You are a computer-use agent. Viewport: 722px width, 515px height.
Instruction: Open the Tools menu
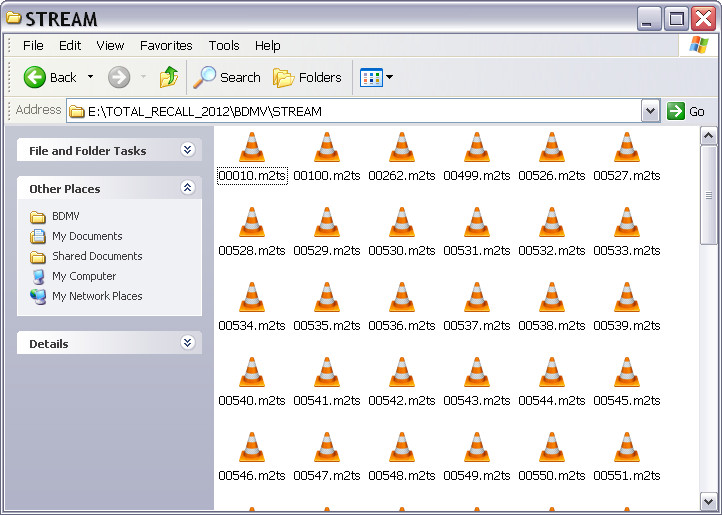(224, 46)
